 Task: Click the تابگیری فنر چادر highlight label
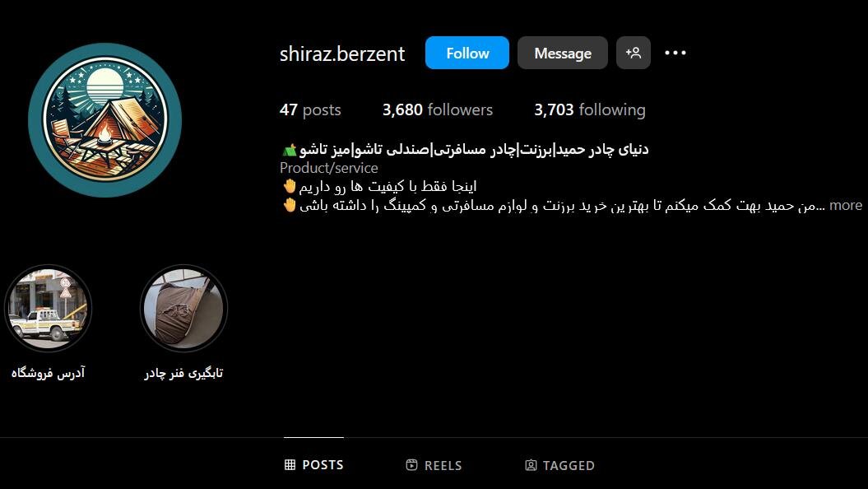coord(183,373)
